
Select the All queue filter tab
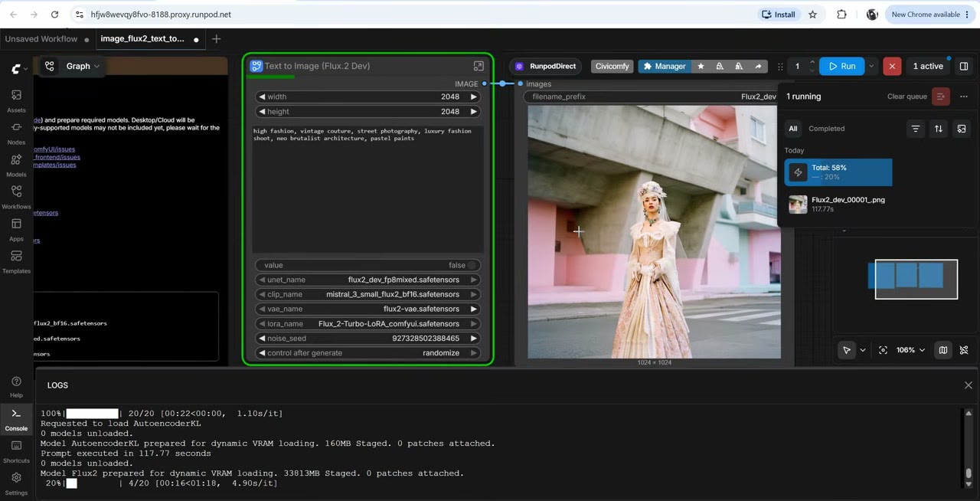[793, 129]
